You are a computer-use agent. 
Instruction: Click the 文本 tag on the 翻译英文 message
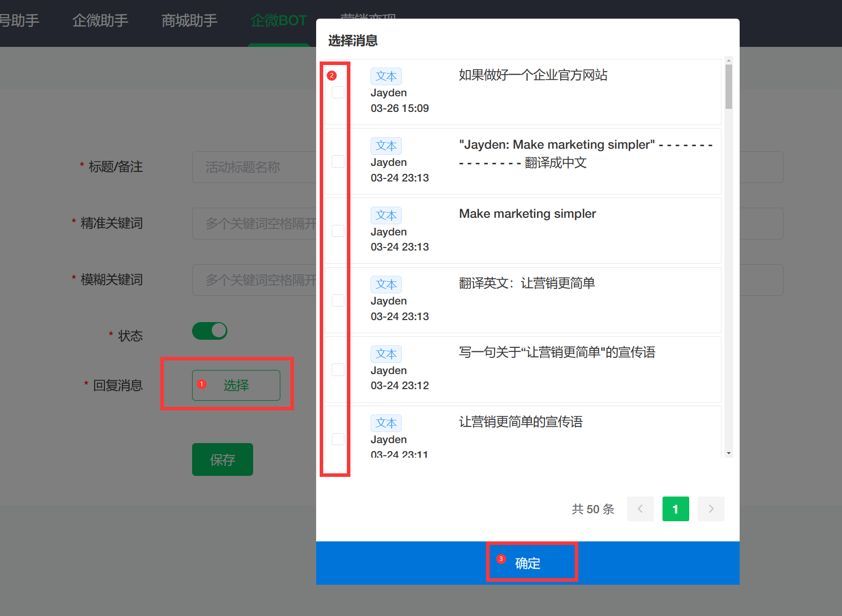click(x=386, y=284)
